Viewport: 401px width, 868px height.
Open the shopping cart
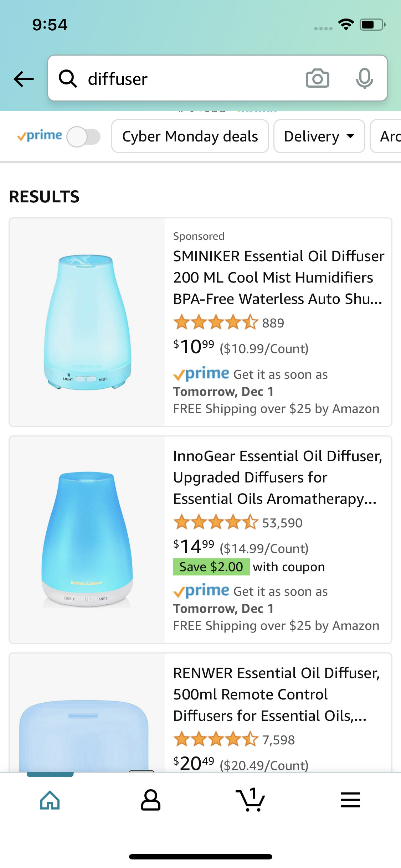point(250,800)
